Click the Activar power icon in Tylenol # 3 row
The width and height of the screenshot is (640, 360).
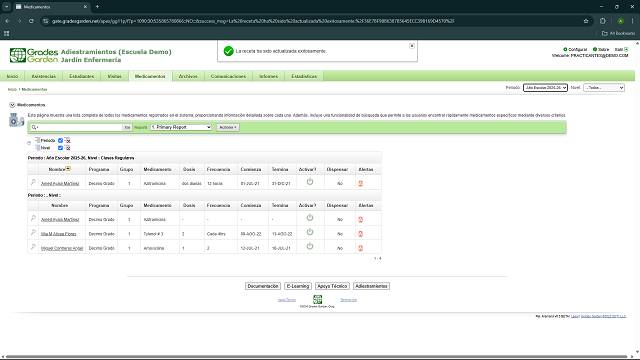[x=310, y=232]
